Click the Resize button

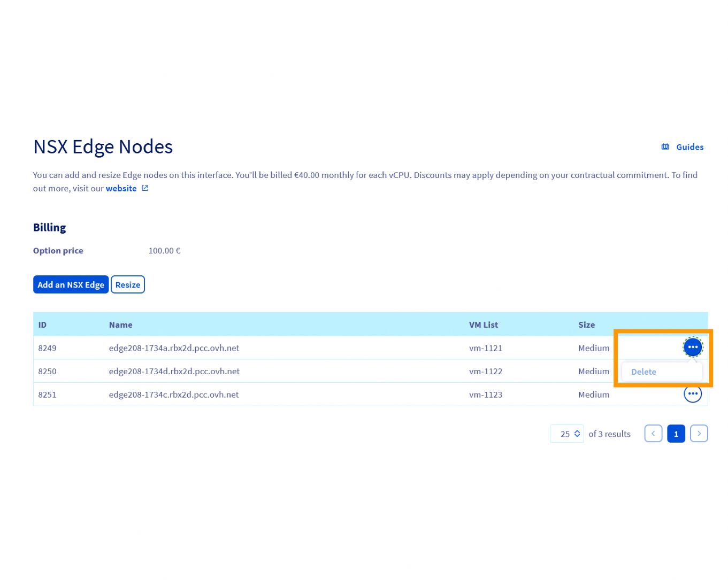[127, 284]
